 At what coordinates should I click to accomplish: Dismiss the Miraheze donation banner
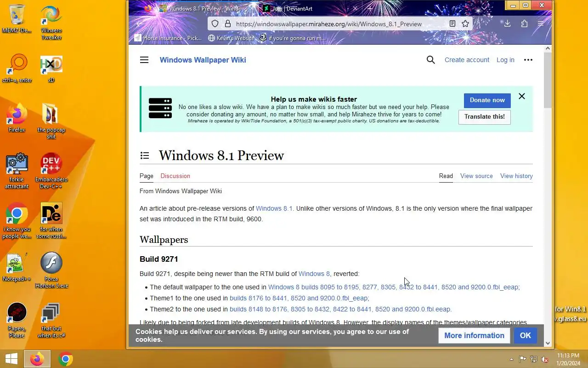[522, 96]
